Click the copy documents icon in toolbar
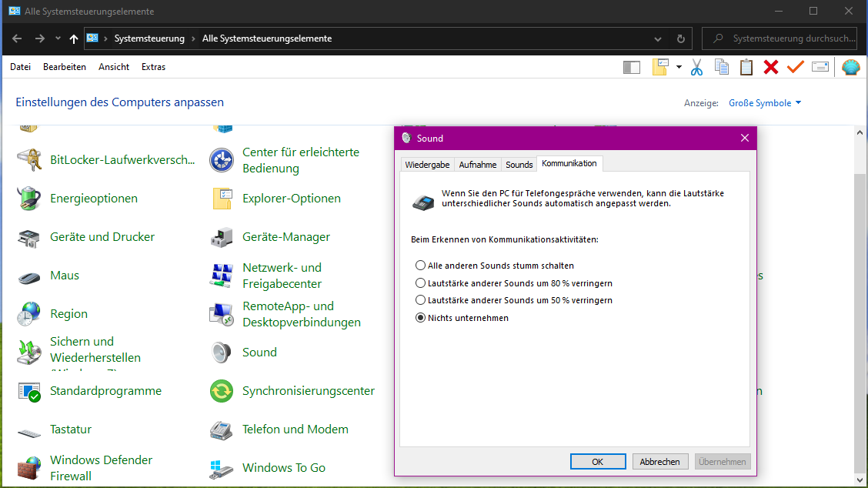Screen dimensions: 868x488 (721, 67)
